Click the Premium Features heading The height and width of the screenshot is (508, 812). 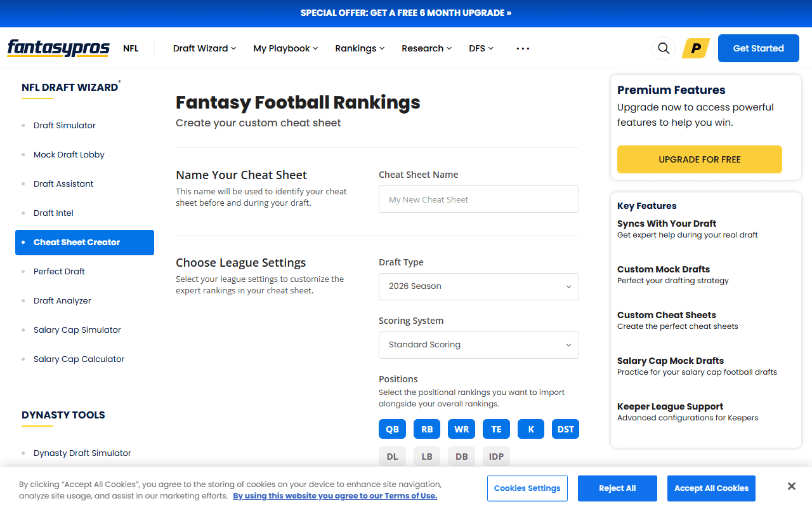(x=671, y=90)
